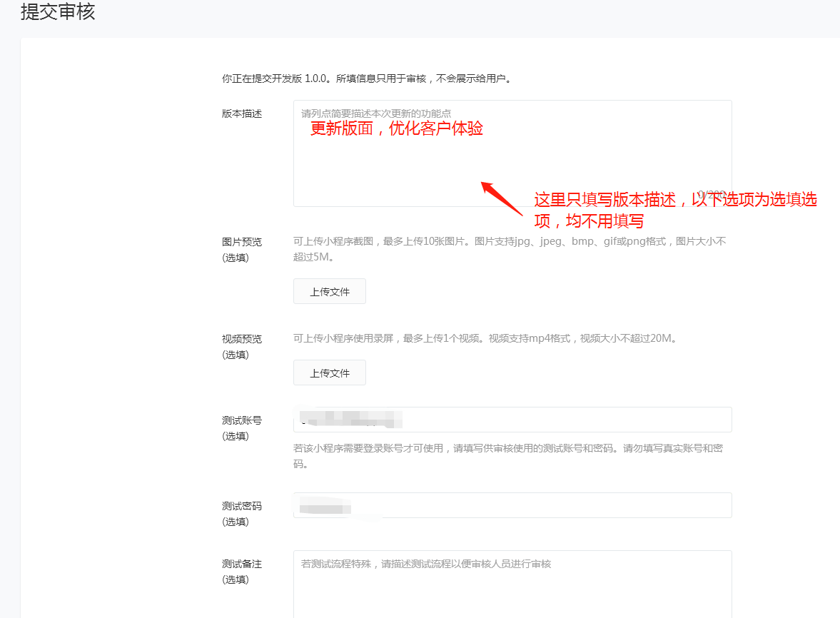Click the 你正在提交开发版 1.0.0 notice
The image size is (840, 618).
pyautogui.click(x=367, y=78)
